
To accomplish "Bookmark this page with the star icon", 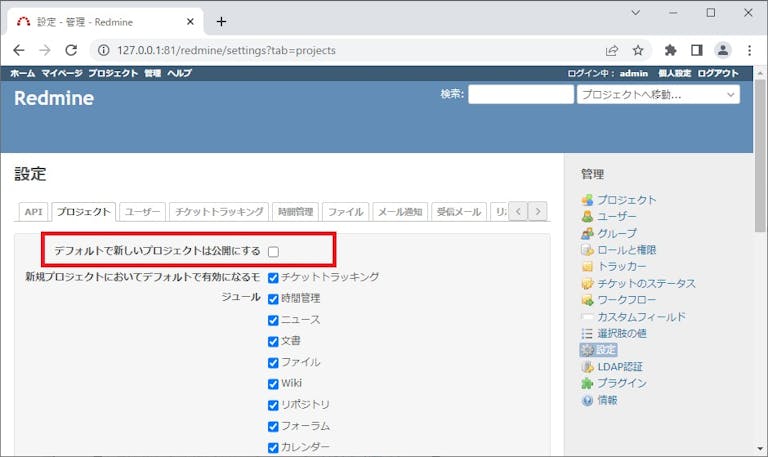I will [x=638, y=50].
